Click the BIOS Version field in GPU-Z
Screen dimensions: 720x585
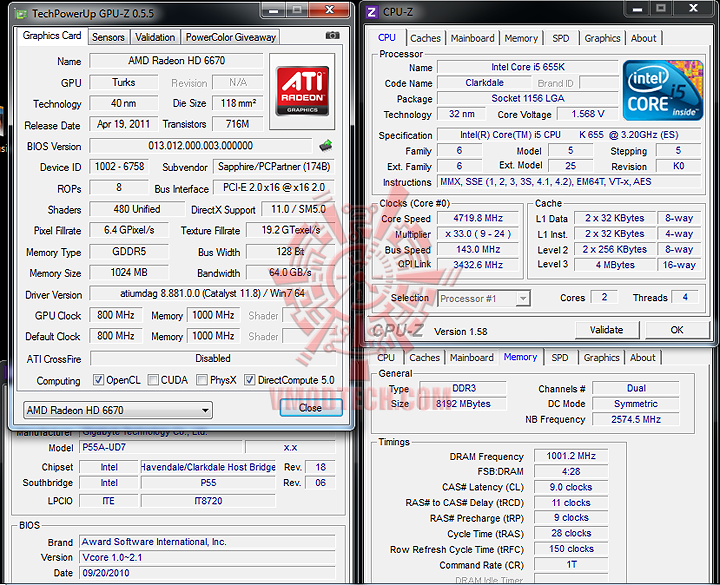coord(200,146)
